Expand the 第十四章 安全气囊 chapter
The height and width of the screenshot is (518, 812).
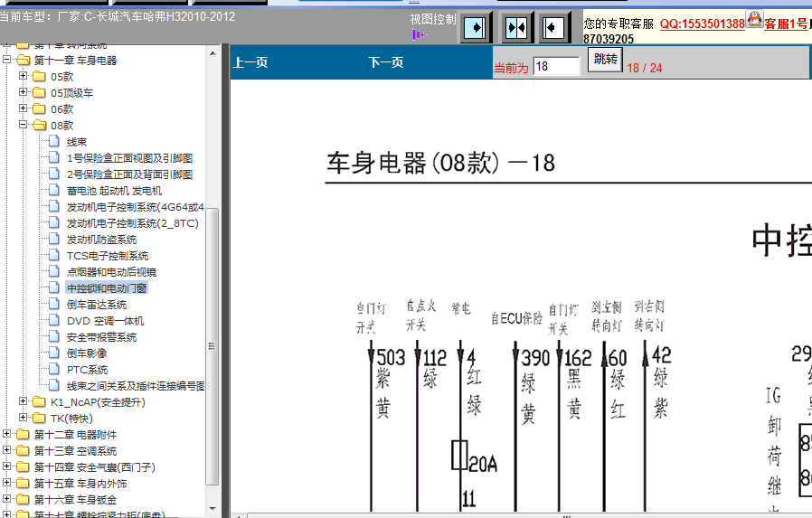click(x=6, y=466)
